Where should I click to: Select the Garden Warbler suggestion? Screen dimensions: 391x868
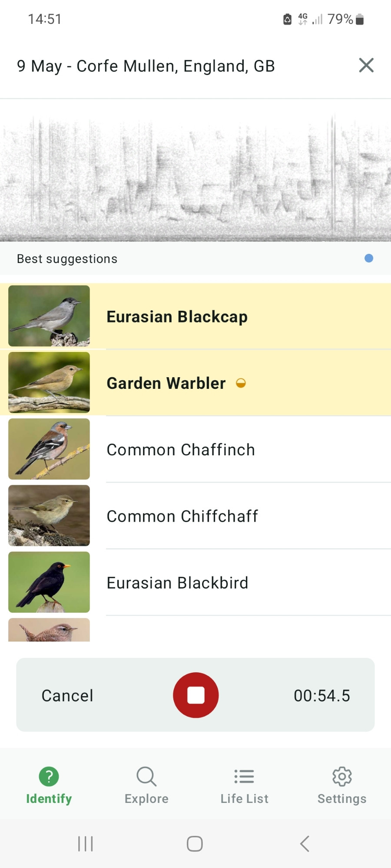tap(195, 382)
